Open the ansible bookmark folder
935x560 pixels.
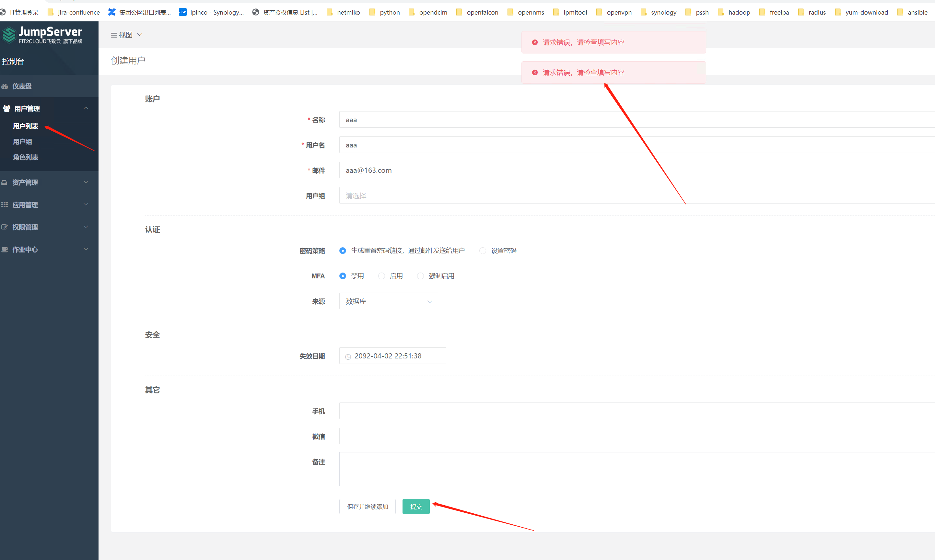(x=912, y=12)
